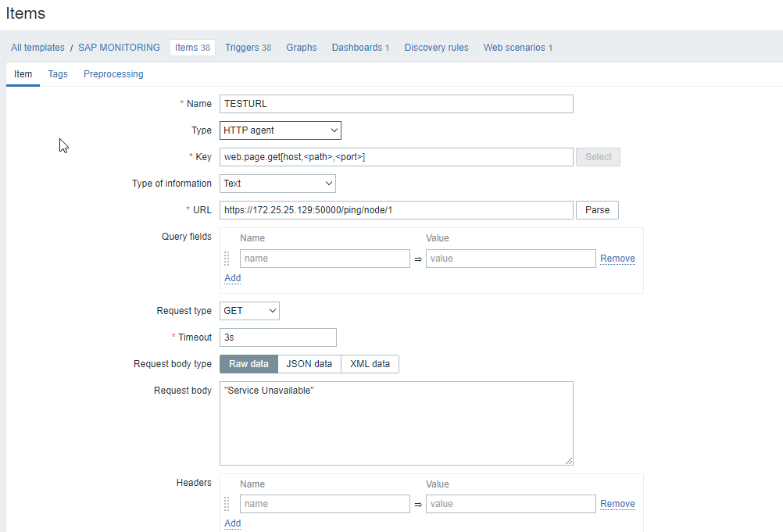Go to All templates breadcrumb

38,48
